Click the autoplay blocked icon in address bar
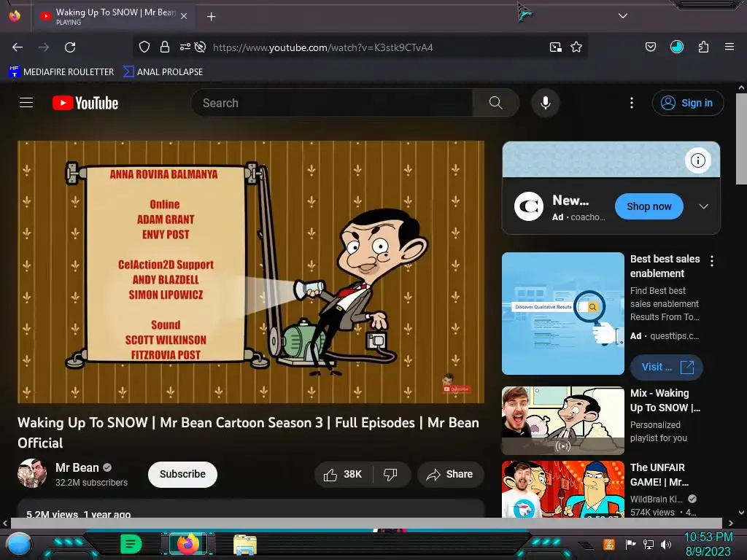The height and width of the screenshot is (560, 747). click(x=200, y=47)
